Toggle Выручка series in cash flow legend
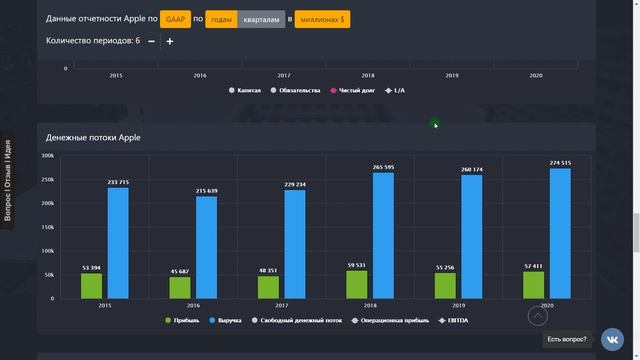Viewport: 640px width, 360px height. pyautogui.click(x=225, y=320)
